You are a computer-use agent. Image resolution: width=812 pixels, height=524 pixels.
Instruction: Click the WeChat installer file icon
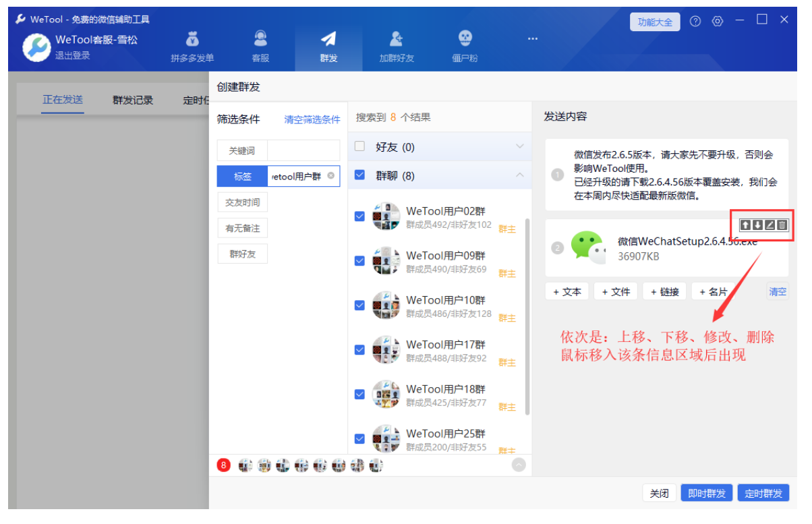[588, 248]
